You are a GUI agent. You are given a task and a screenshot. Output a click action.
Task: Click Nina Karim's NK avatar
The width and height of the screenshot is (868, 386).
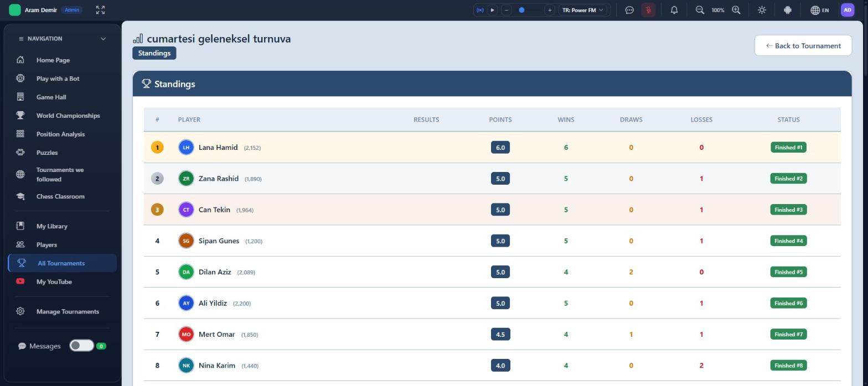pos(186,366)
